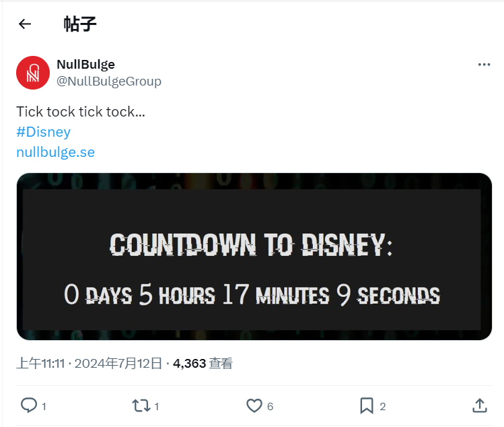The width and height of the screenshot is (504, 427).
Task: Click the post timestamp 上午11:11
Action: (x=40, y=364)
